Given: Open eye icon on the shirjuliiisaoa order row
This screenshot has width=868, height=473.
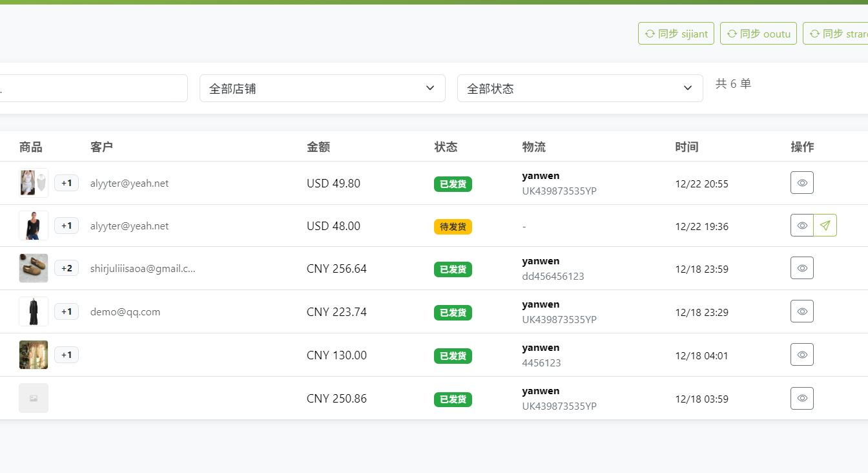Looking at the screenshot, I should point(801,268).
